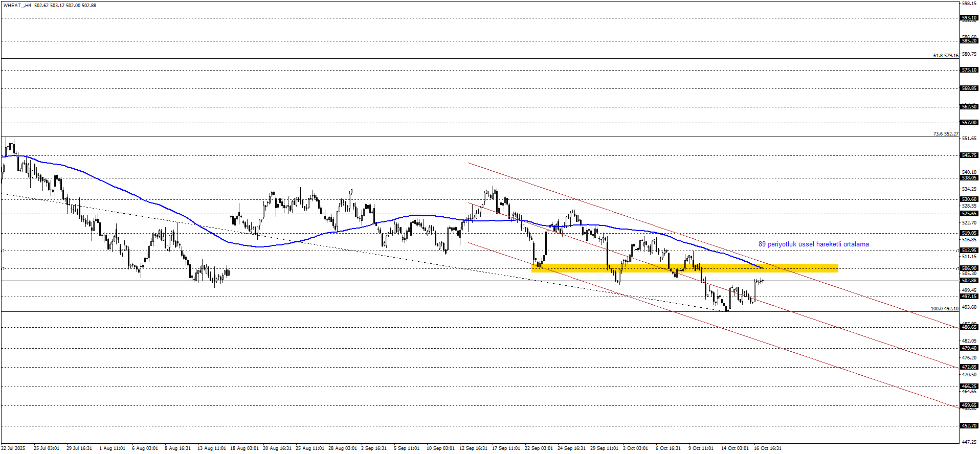The width and height of the screenshot is (980, 454).
Task: Click the 16 Oct 16:31 date label
Action: point(767,448)
